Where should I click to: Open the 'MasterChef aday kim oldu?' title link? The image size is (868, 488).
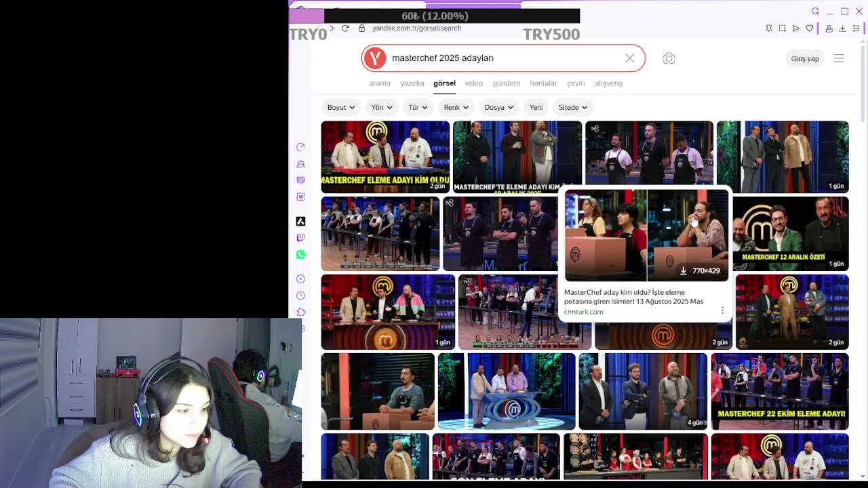pyautogui.click(x=633, y=297)
